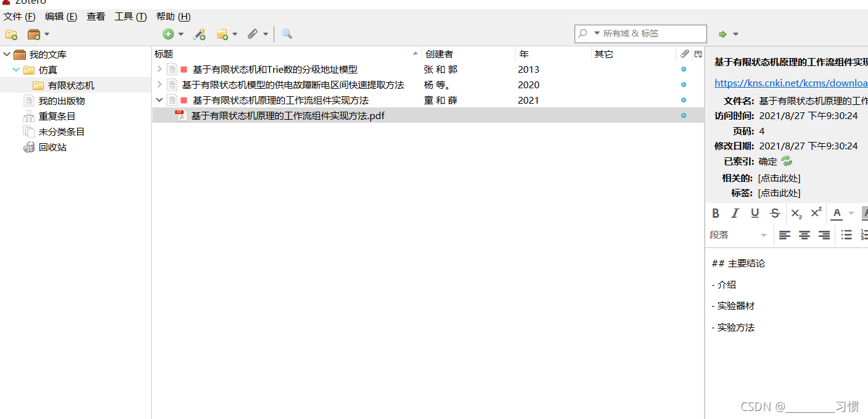Toggle underline formatting in note editor
Viewport: 868px width, 419px height.
point(755,214)
